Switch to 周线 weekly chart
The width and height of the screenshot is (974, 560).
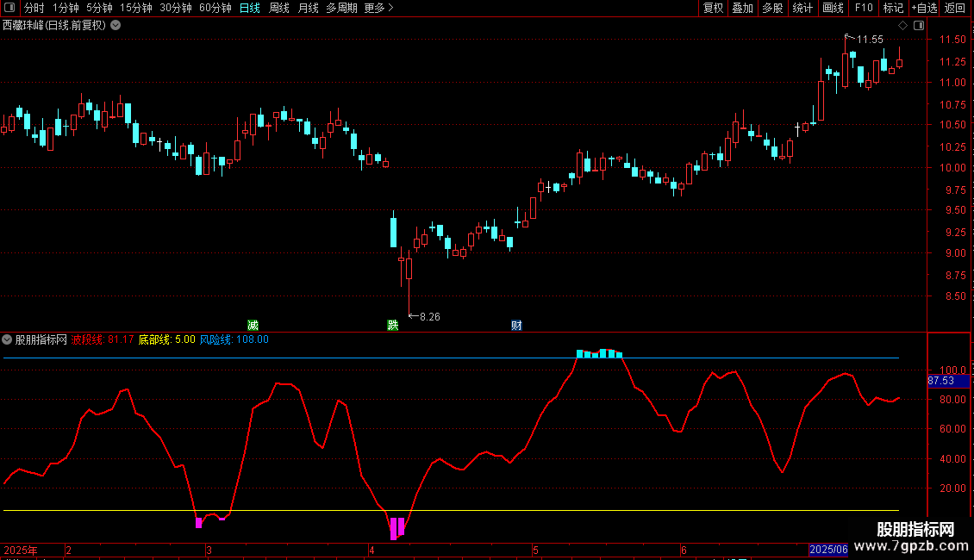(x=279, y=8)
